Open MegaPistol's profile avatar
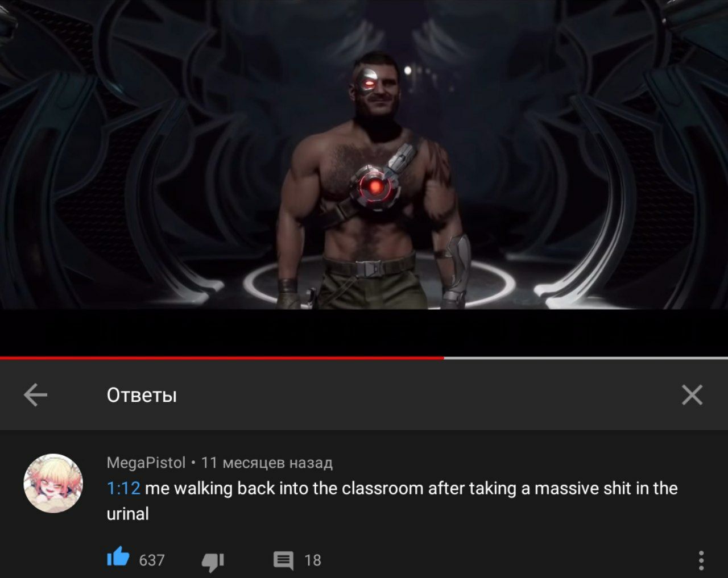This screenshot has height=578, width=728. click(x=53, y=483)
